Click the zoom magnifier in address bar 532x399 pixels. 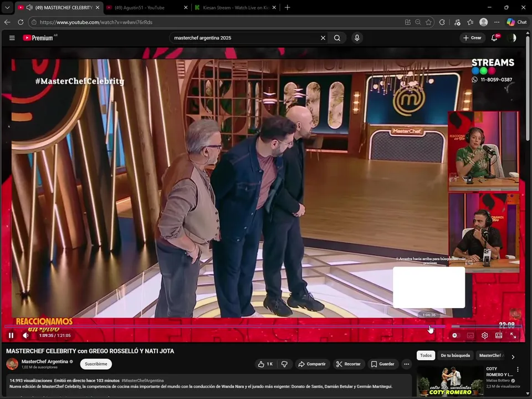[418, 22]
